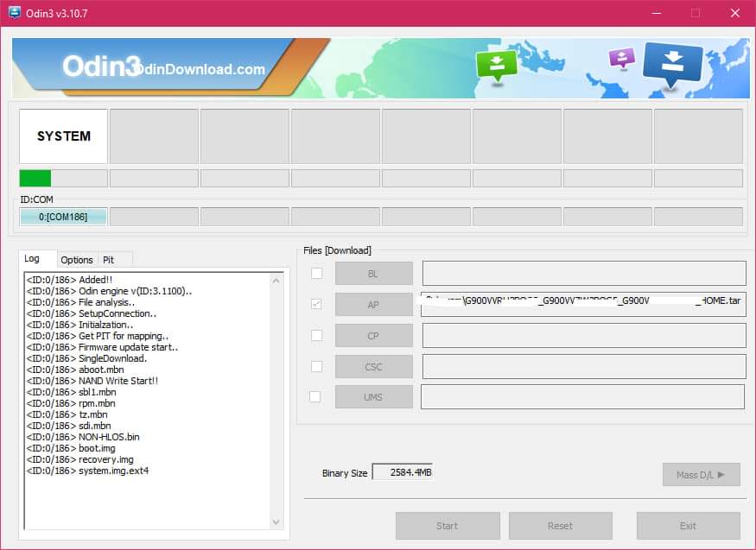Click log line 'Get PIT for mapping..'
This screenshot has width=756, height=550.
pos(98,336)
